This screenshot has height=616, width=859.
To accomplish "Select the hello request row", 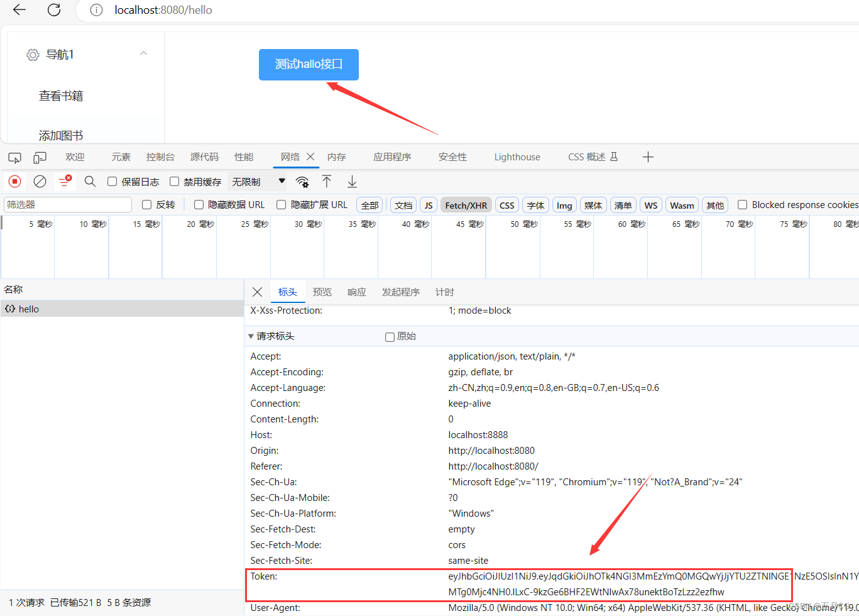I will click(122, 309).
